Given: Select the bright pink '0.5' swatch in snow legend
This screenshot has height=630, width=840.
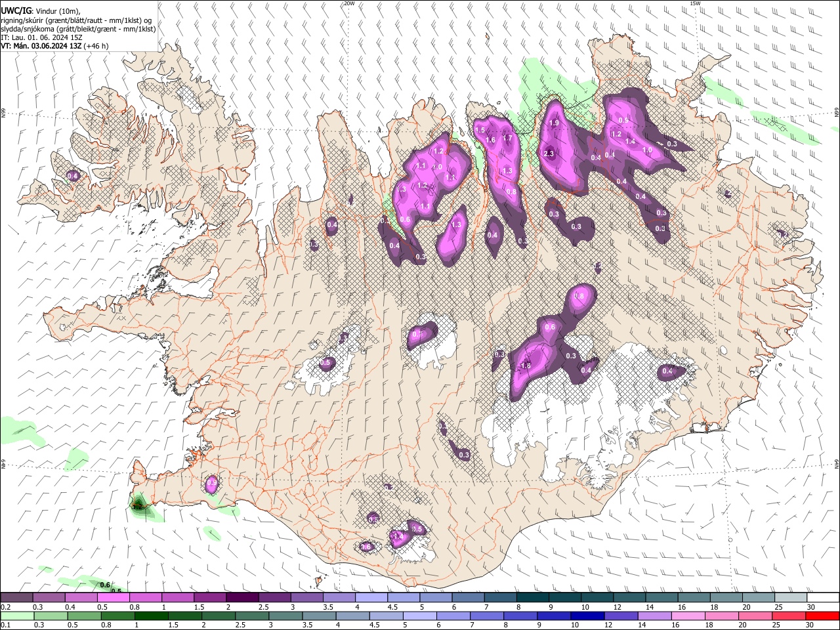Looking at the screenshot, I should coord(114,597).
